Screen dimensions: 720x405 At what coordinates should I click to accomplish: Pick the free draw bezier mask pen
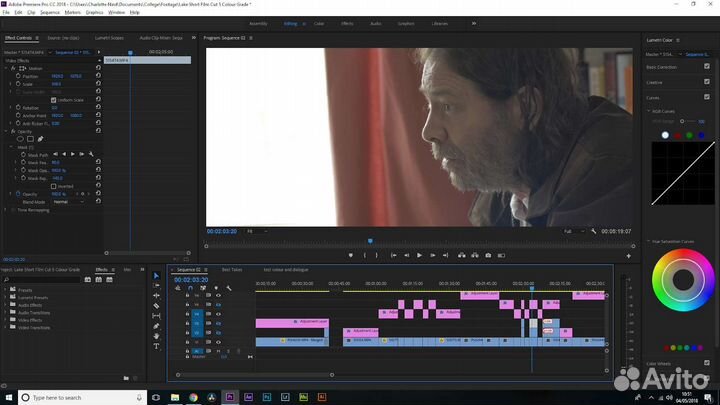pos(40,139)
